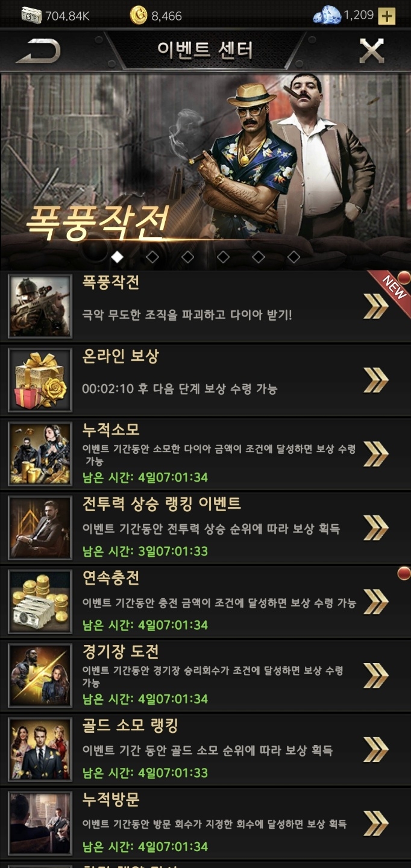Expand 전투력 상승 랭킹 이벤트 chevron arrow

[376, 527]
